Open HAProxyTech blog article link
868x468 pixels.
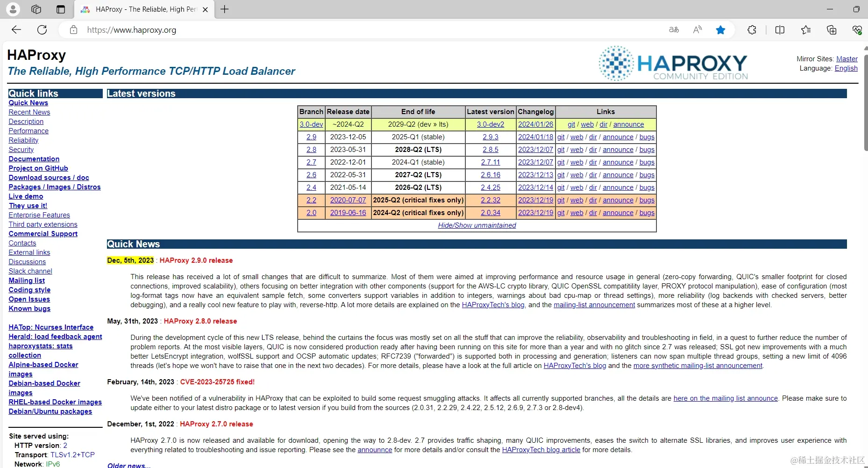point(541,450)
